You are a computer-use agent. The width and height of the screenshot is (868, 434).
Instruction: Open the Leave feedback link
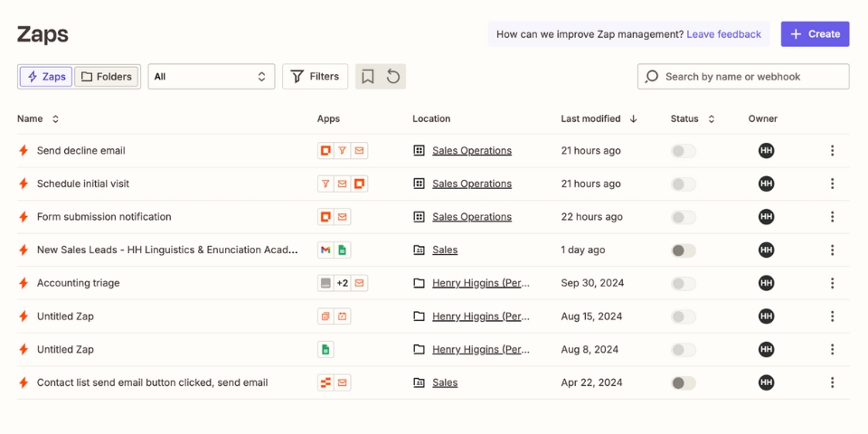click(723, 34)
